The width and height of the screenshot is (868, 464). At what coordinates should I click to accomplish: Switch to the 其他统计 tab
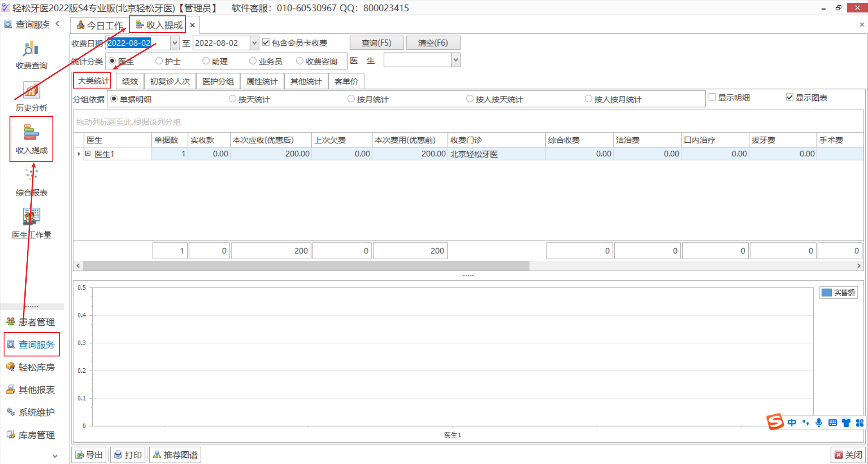tap(306, 81)
